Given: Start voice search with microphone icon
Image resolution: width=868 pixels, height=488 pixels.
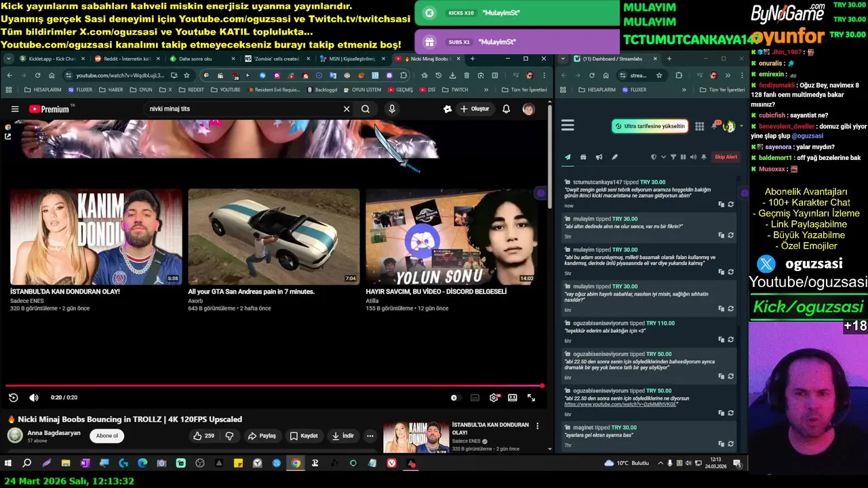Looking at the screenshot, I should point(392,109).
